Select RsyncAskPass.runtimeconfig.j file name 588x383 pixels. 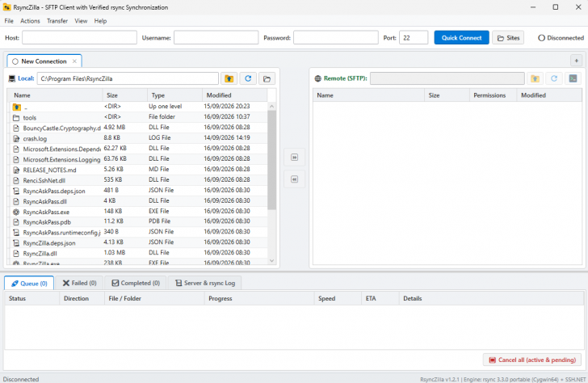[x=62, y=233]
